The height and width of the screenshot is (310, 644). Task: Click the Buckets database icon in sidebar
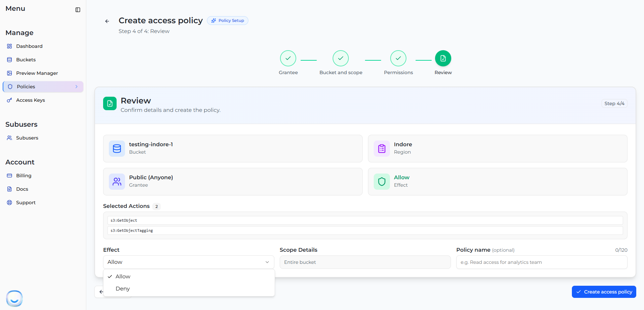(9, 60)
